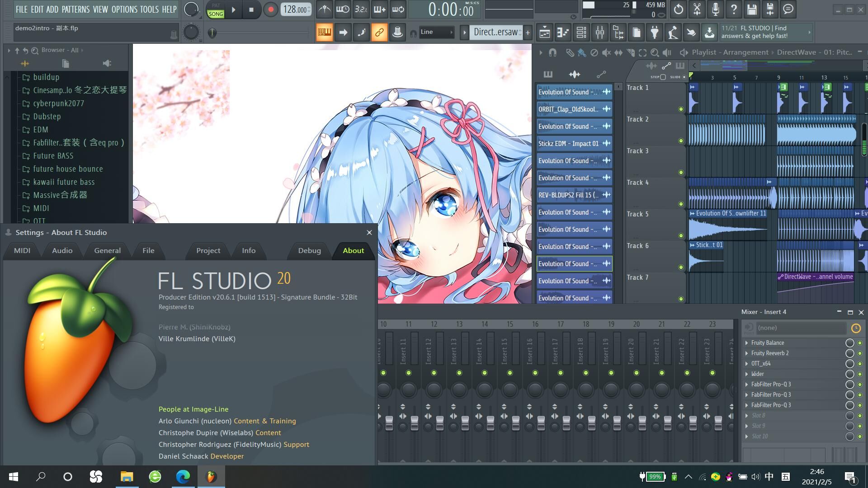Viewport: 868px width, 488px height.
Task: Open the Piano roll view icon
Action: (x=563, y=32)
